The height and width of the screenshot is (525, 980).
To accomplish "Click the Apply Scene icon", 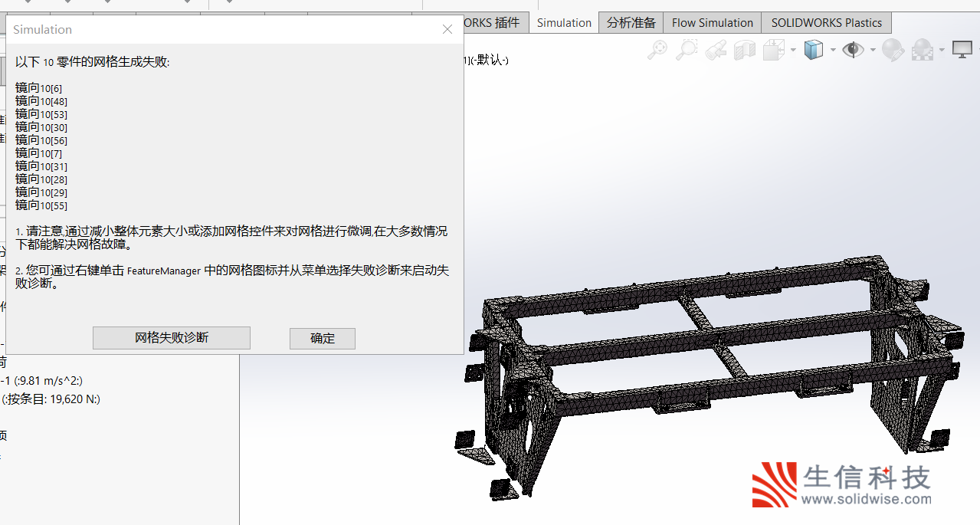I will [922, 51].
